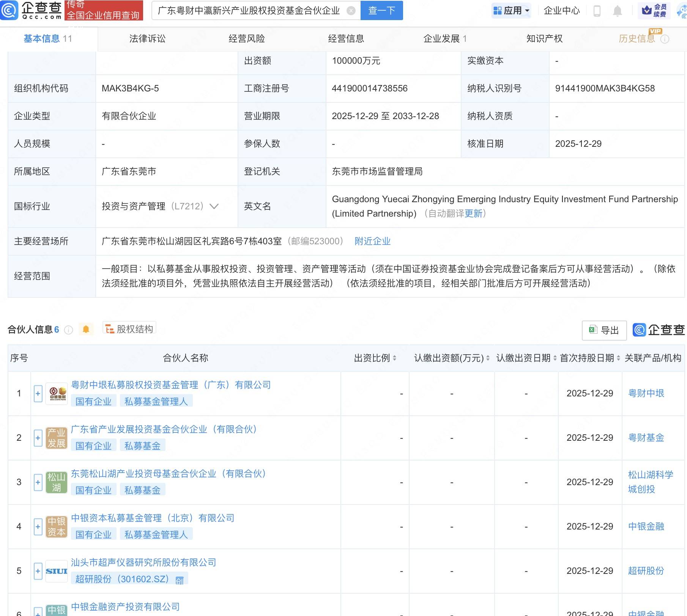Click the company name search field
This screenshot has height=616, width=687.
[249, 11]
